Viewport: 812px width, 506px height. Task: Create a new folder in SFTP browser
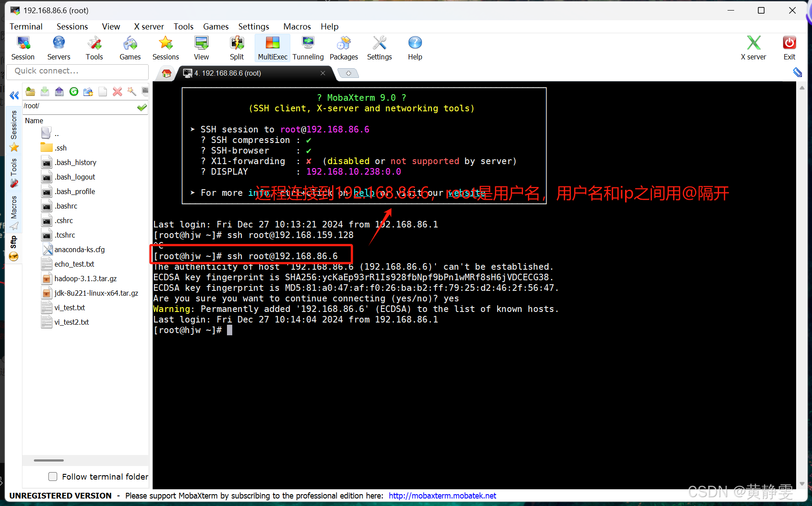coord(88,92)
